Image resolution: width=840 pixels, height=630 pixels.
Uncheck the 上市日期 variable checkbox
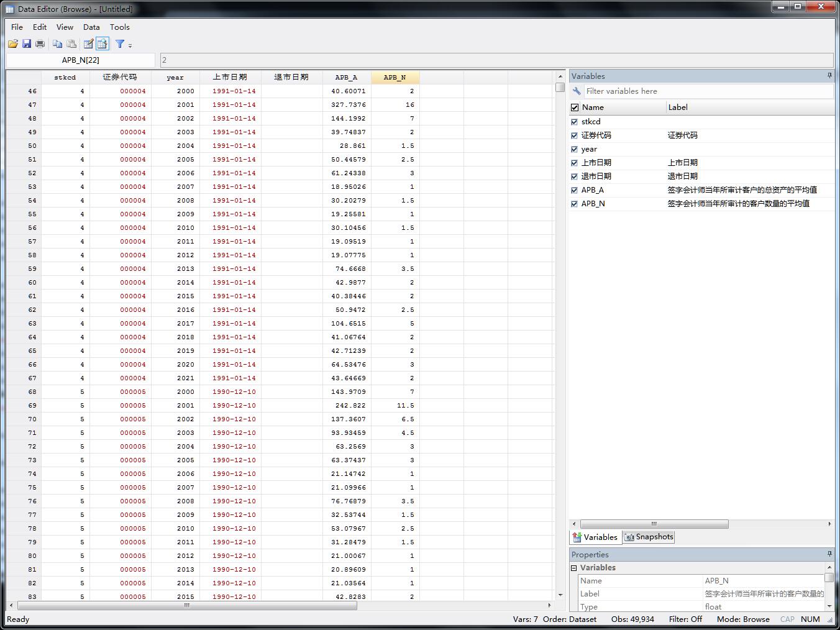(x=574, y=163)
